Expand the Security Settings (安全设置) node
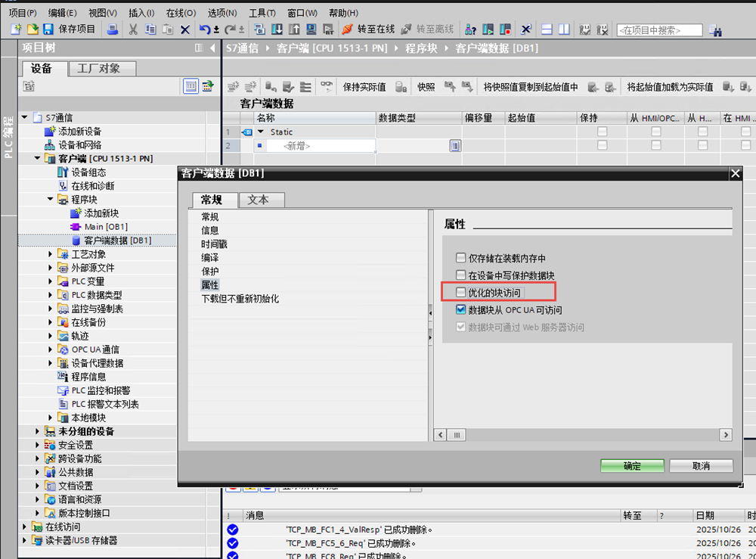 click(x=38, y=445)
